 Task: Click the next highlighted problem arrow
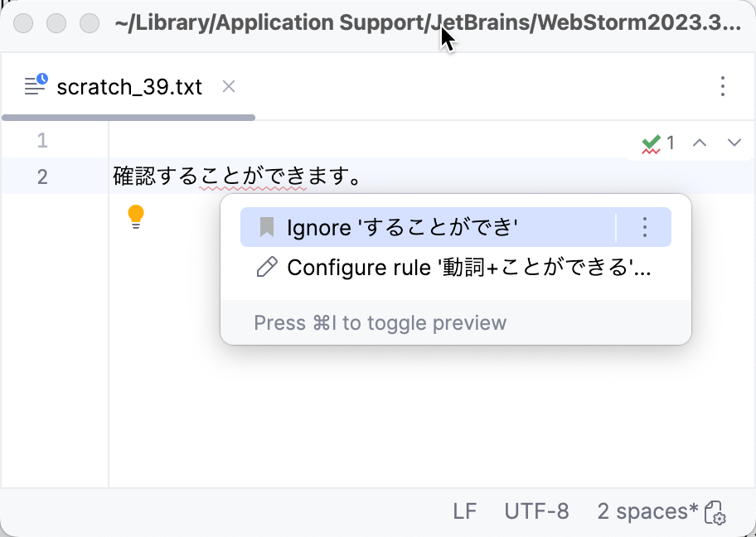(x=734, y=142)
